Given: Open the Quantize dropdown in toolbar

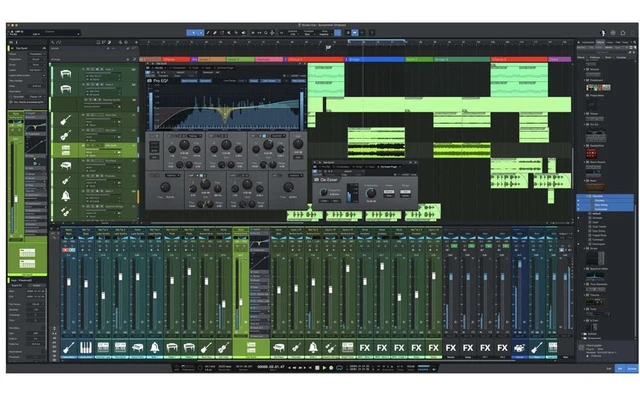Looking at the screenshot, I should 293,33.
